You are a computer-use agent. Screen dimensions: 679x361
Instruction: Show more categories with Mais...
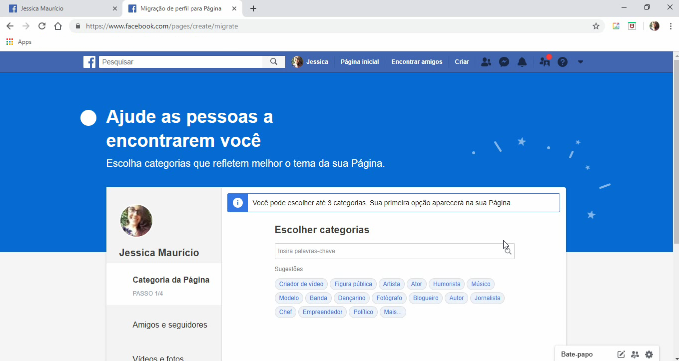tap(392, 312)
